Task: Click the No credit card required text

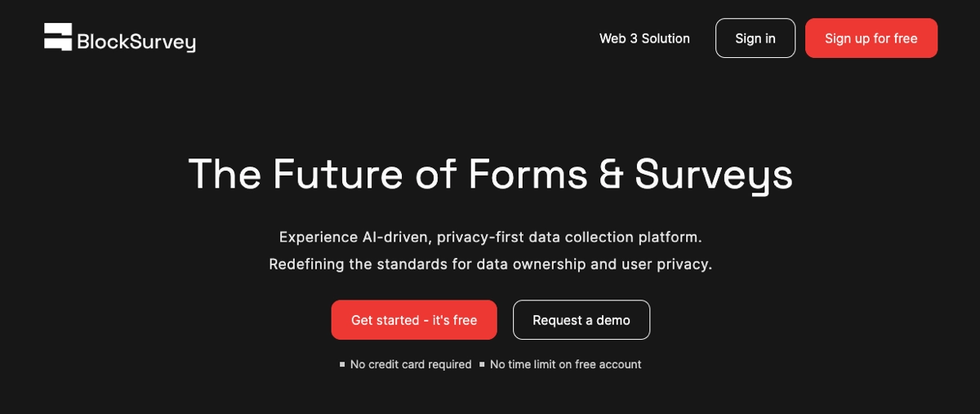Action: click(x=411, y=364)
